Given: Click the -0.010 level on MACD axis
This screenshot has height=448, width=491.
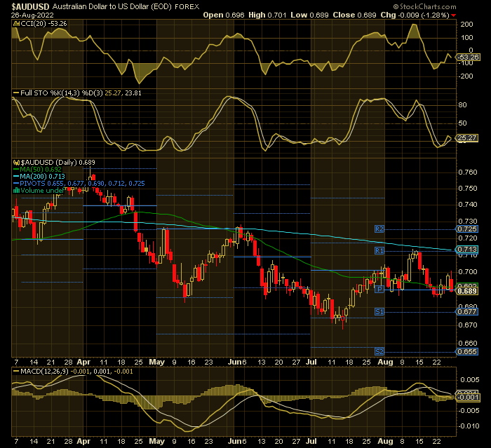Looking at the screenshot, I should click(x=469, y=426).
